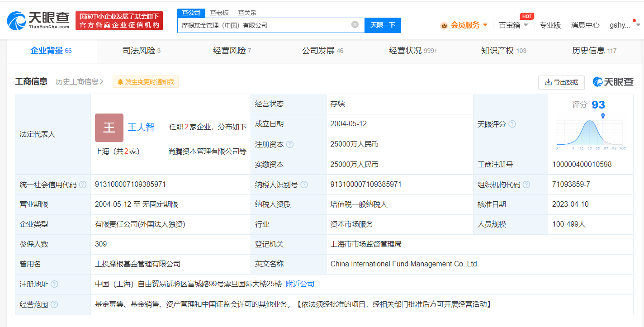Click the 导出数据 export button
Viewport: 644px width, 327px height.
click(561, 82)
